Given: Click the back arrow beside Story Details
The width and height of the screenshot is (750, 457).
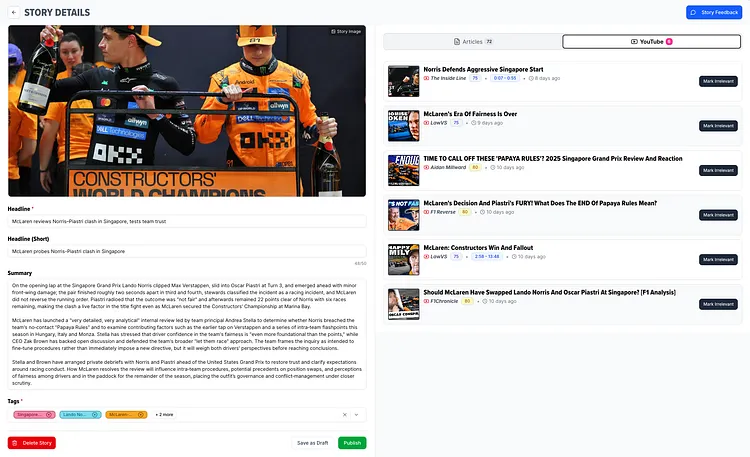Looking at the screenshot, I should (13, 13).
